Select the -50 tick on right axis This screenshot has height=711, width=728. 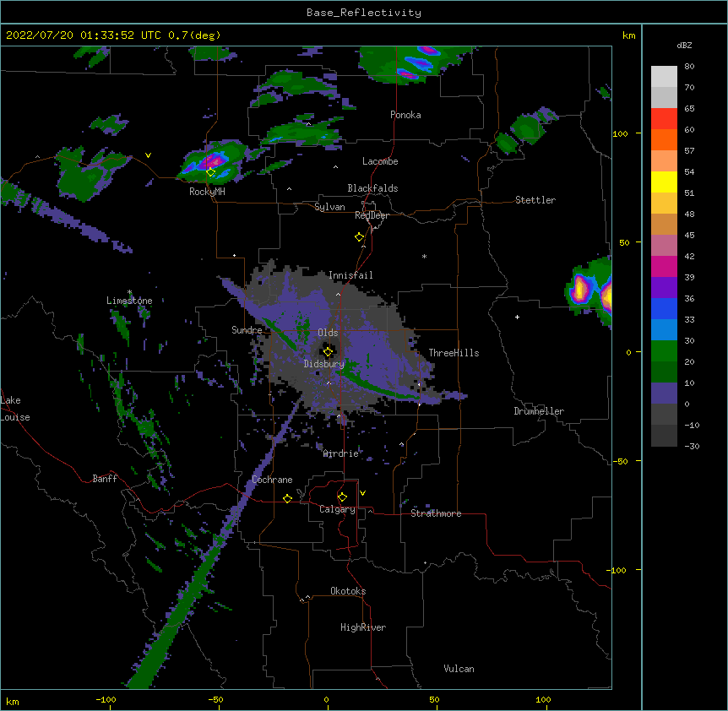[620, 461]
